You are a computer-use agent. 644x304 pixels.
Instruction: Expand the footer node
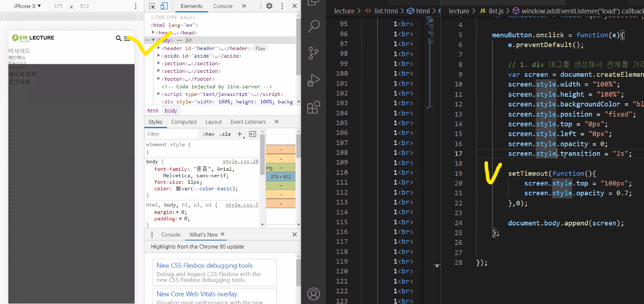pos(159,79)
